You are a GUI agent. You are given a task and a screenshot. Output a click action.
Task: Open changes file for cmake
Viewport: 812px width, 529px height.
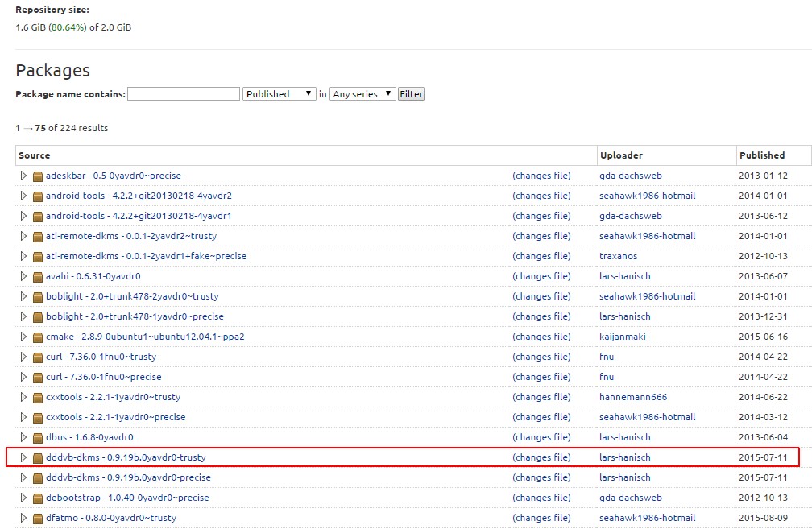(x=541, y=337)
